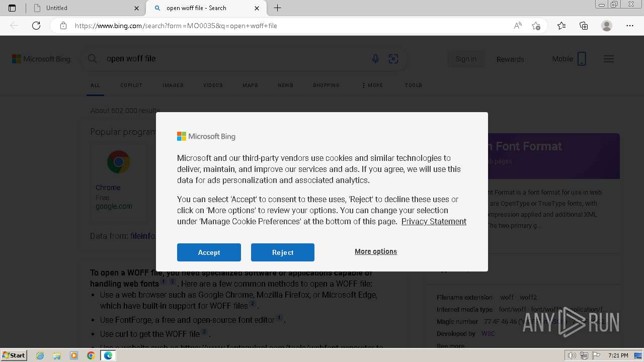This screenshot has height=362, width=644.
Task: Refresh the current page
Action: [36, 26]
